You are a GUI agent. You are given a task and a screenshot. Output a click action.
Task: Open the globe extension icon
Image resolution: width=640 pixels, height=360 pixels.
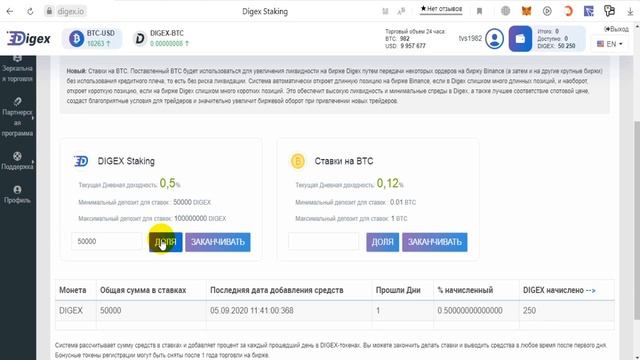click(505, 11)
